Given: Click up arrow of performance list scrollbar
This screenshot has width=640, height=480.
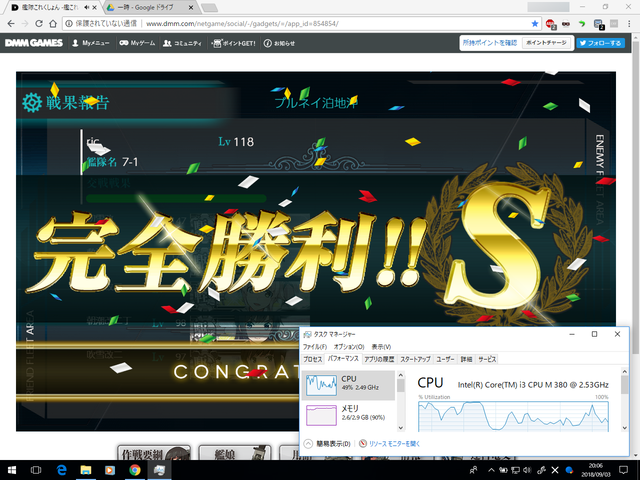Looking at the screenshot, I should click(401, 375).
